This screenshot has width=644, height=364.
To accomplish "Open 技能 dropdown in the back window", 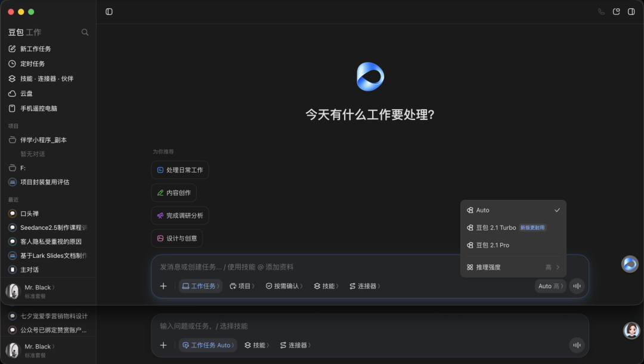I will click(x=256, y=345).
